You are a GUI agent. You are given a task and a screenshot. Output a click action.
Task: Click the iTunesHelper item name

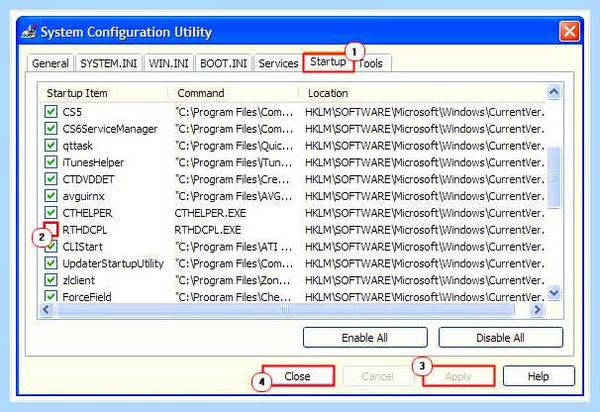pyautogui.click(x=93, y=163)
